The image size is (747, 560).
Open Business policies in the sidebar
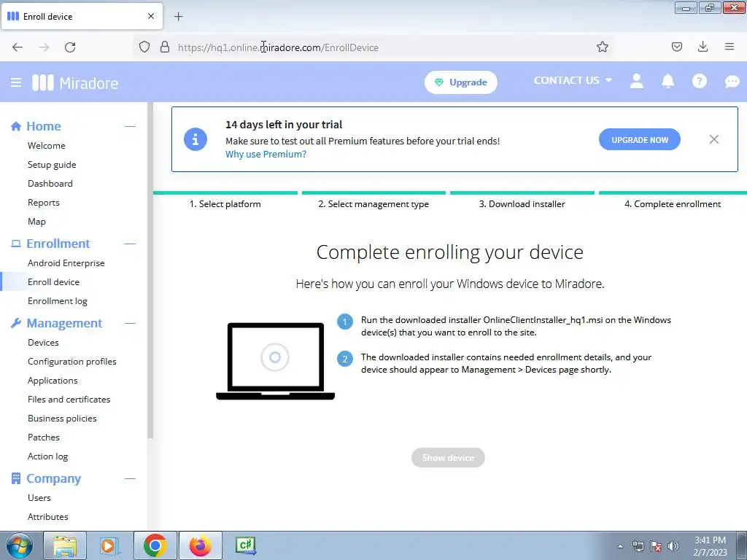(x=62, y=418)
